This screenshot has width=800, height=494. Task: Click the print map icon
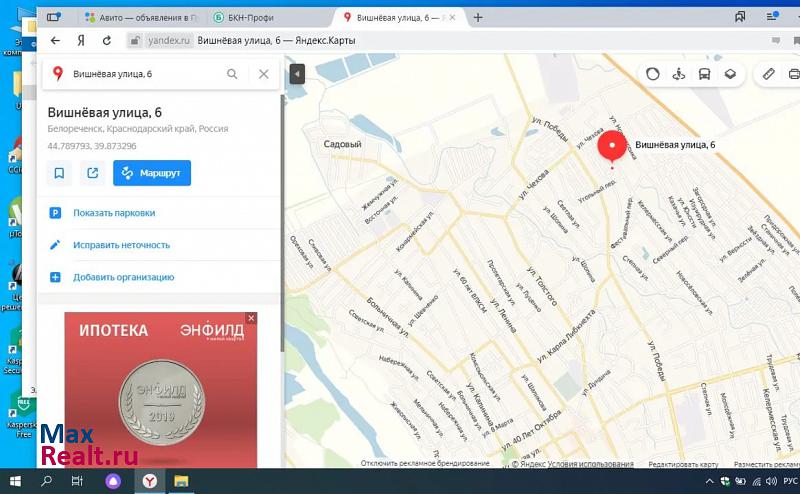pos(794,74)
